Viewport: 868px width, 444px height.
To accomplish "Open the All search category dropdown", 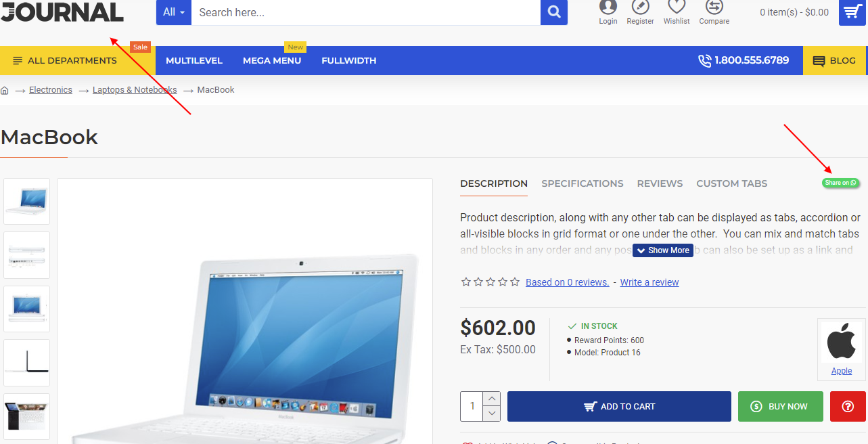I will coord(174,12).
